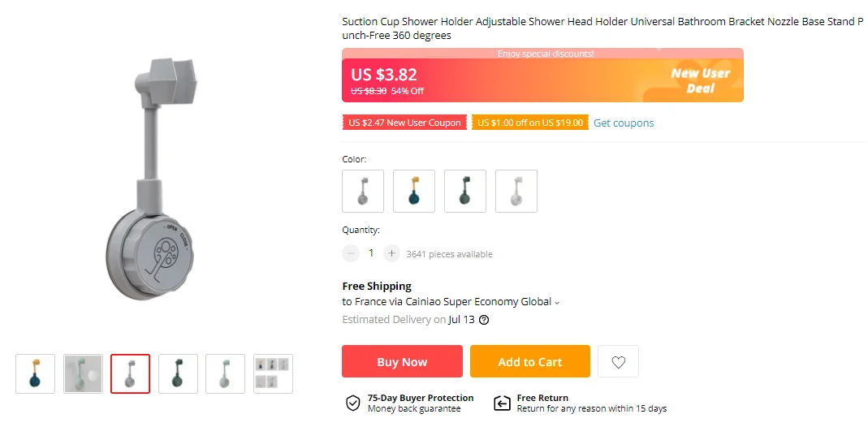The height and width of the screenshot is (427, 868).
Task: Show the dark green holder thumbnail
Action: click(x=178, y=373)
